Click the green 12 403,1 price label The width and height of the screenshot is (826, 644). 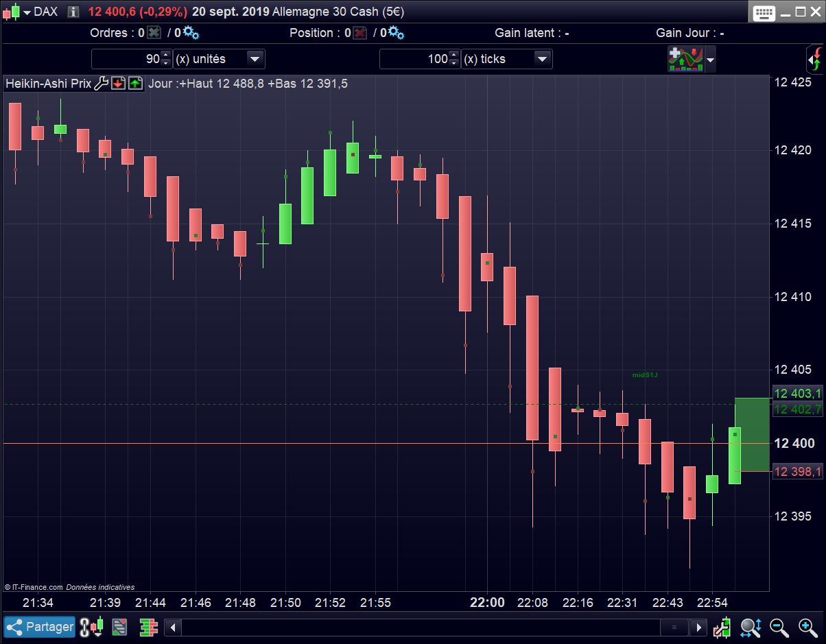coord(797,393)
